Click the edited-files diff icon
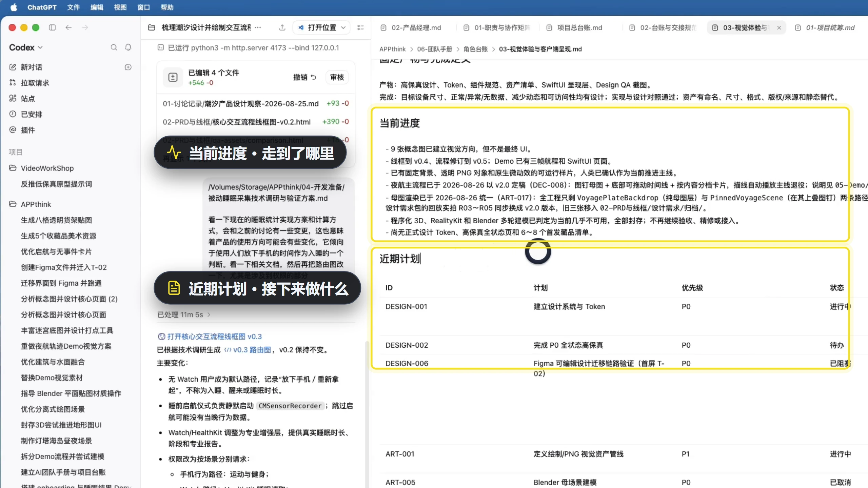The image size is (868, 488). click(x=173, y=77)
